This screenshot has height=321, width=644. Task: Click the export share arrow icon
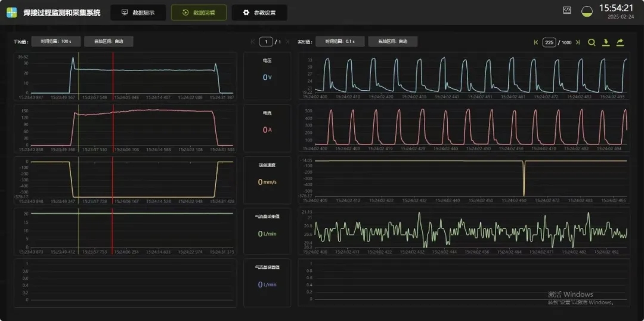[x=620, y=42]
